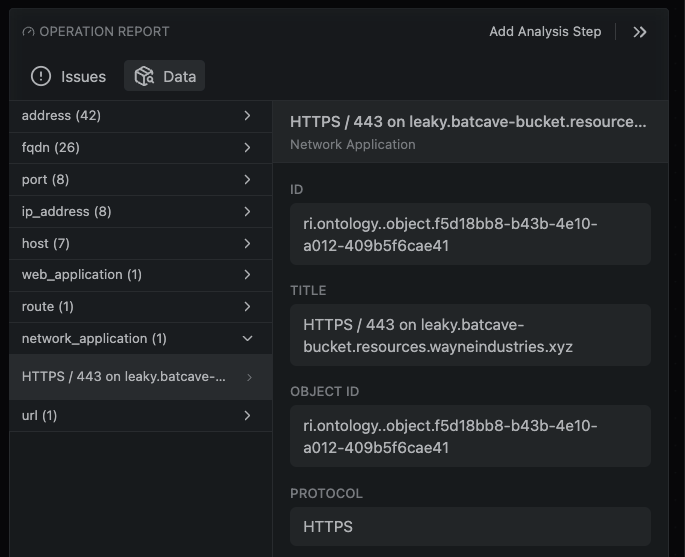Click the Data cube icon
This screenshot has width=685, height=557.
point(144,76)
